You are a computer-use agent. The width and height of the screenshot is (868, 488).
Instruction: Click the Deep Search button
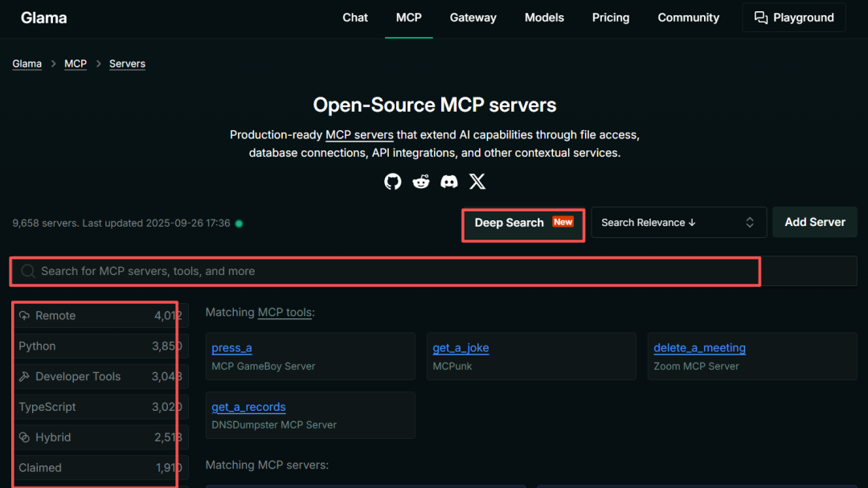[523, 223]
